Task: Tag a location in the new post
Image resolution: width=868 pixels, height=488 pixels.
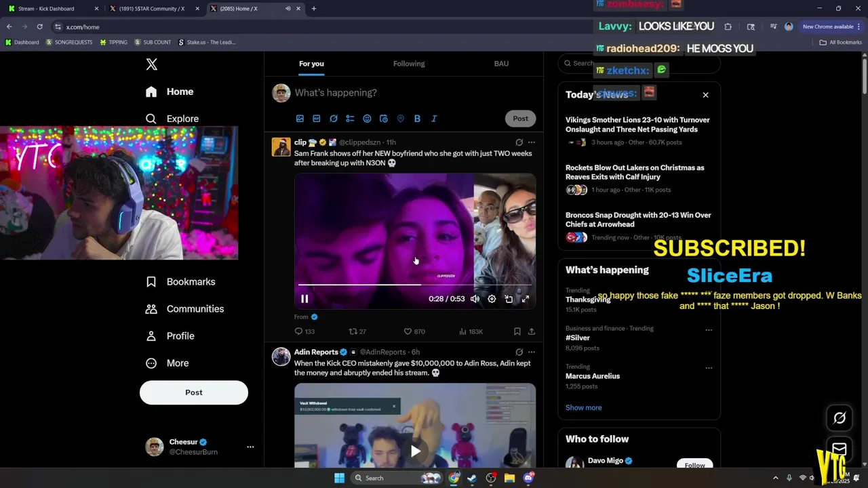Action: (x=401, y=119)
